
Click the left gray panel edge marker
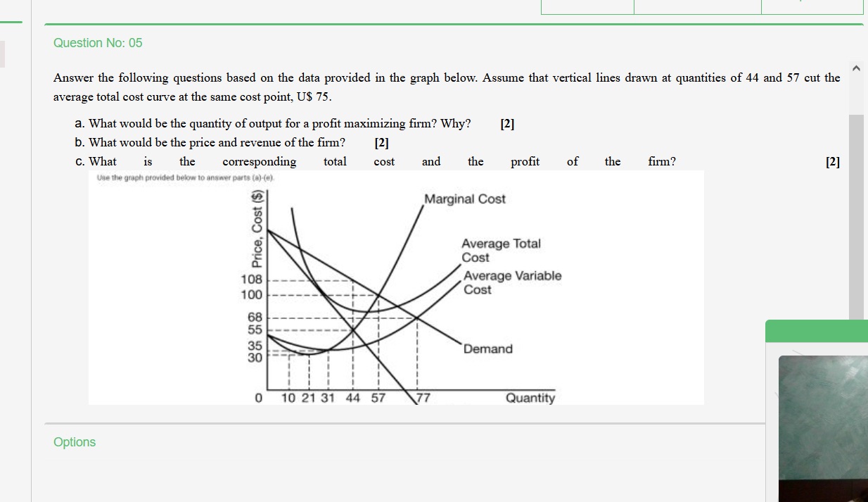click(x=3, y=54)
